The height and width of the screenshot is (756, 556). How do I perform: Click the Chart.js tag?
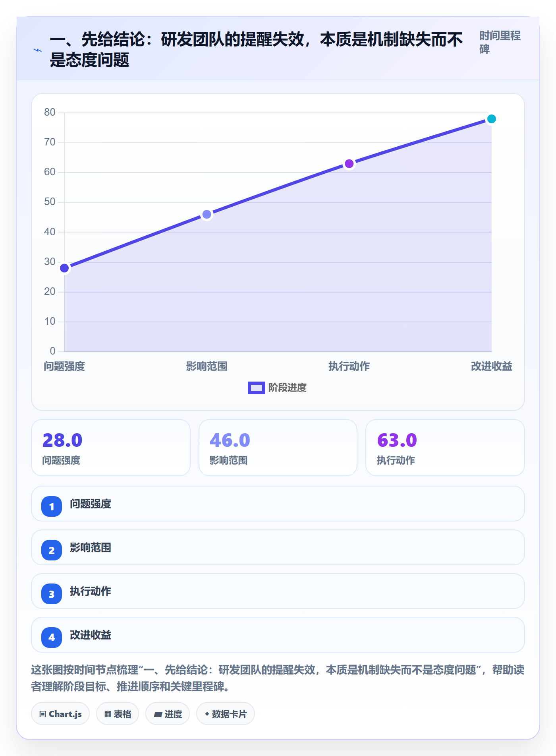(60, 714)
